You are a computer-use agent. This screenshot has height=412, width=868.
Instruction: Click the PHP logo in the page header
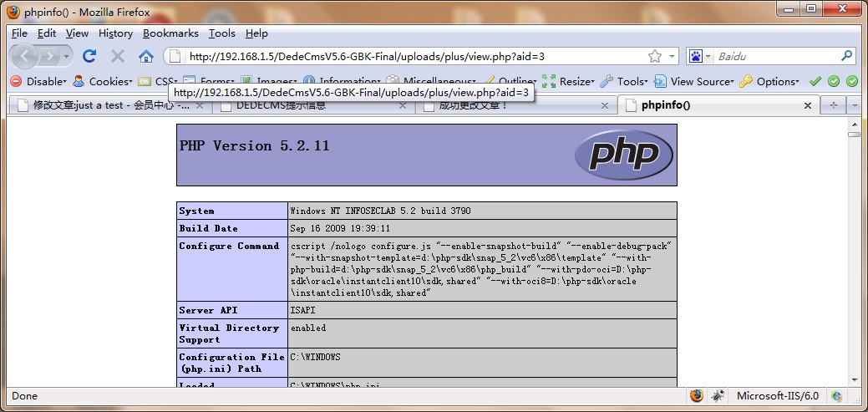point(624,155)
